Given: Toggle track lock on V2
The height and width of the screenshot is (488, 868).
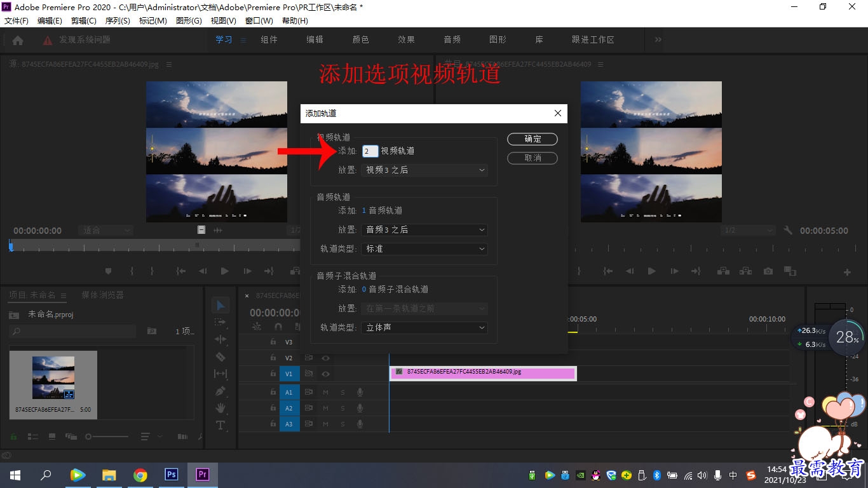Looking at the screenshot, I should point(273,358).
